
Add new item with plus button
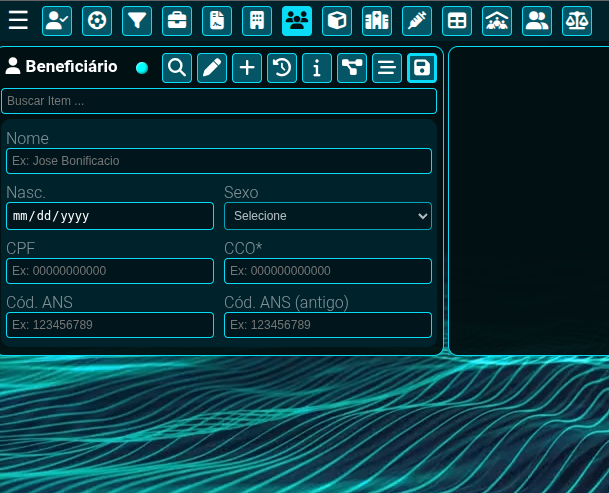(247, 68)
